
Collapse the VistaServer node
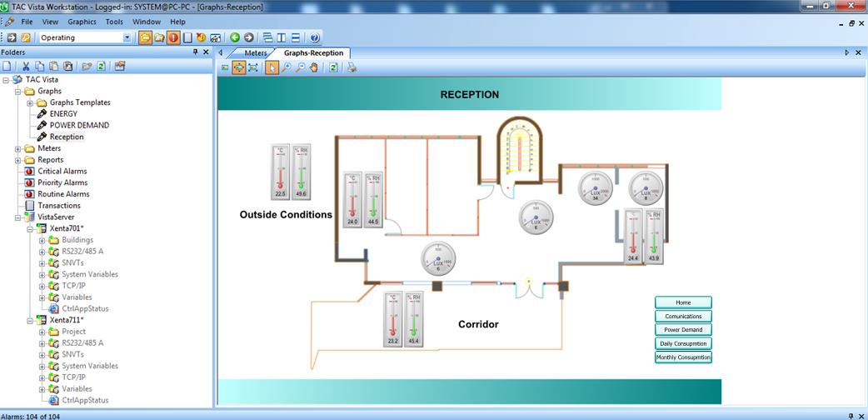[x=17, y=217]
